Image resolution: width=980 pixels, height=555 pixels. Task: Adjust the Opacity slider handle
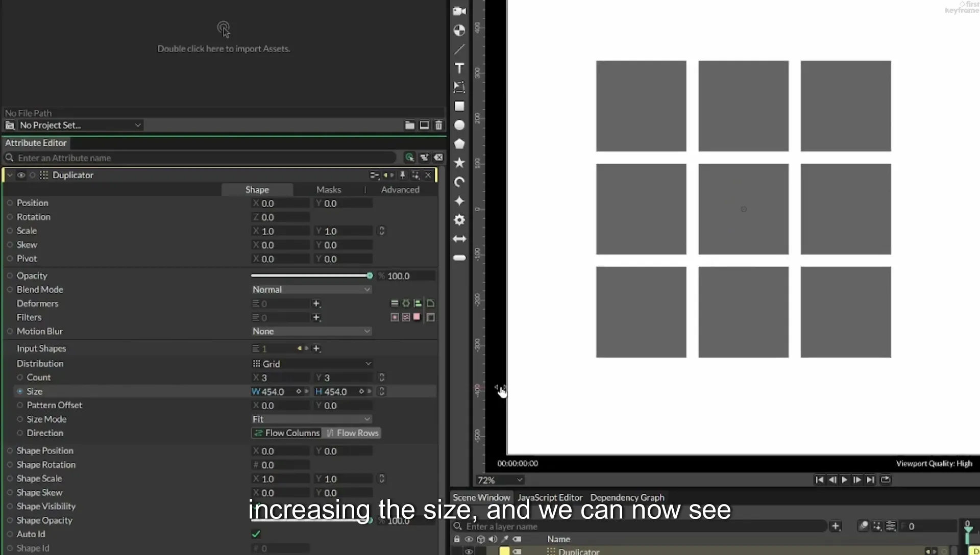pos(370,275)
